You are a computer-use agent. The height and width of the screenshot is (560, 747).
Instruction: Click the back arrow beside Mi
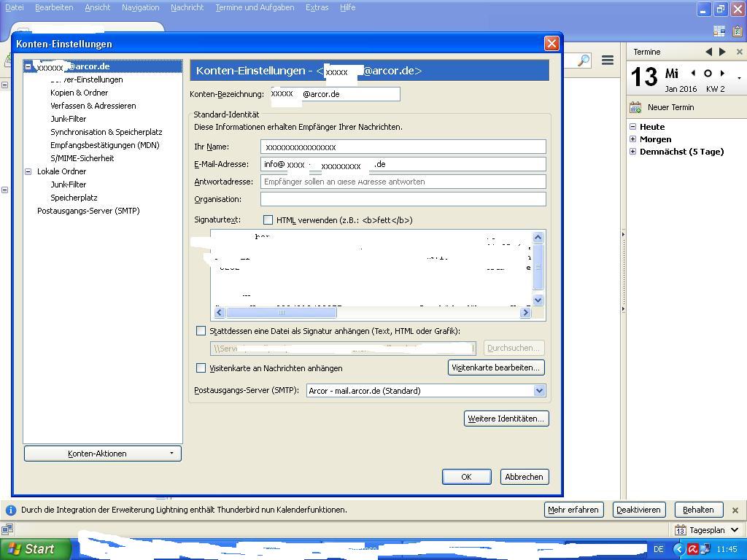coord(693,73)
